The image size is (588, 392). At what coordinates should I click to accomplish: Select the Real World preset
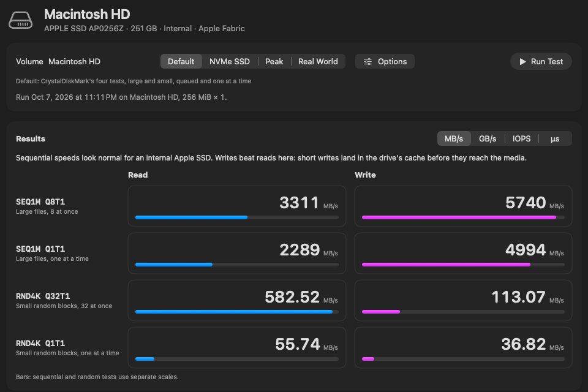[318, 61]
